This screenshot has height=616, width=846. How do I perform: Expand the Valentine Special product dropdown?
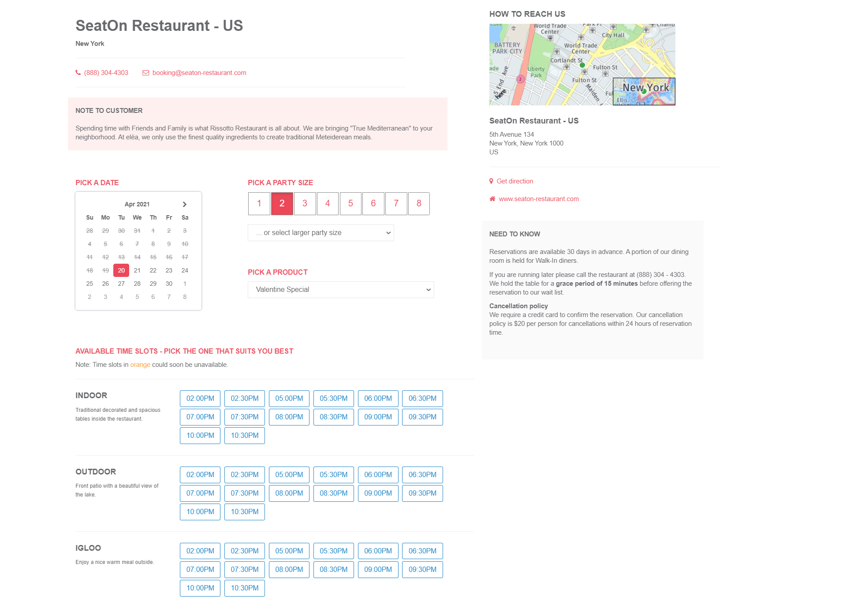[341, 290]
